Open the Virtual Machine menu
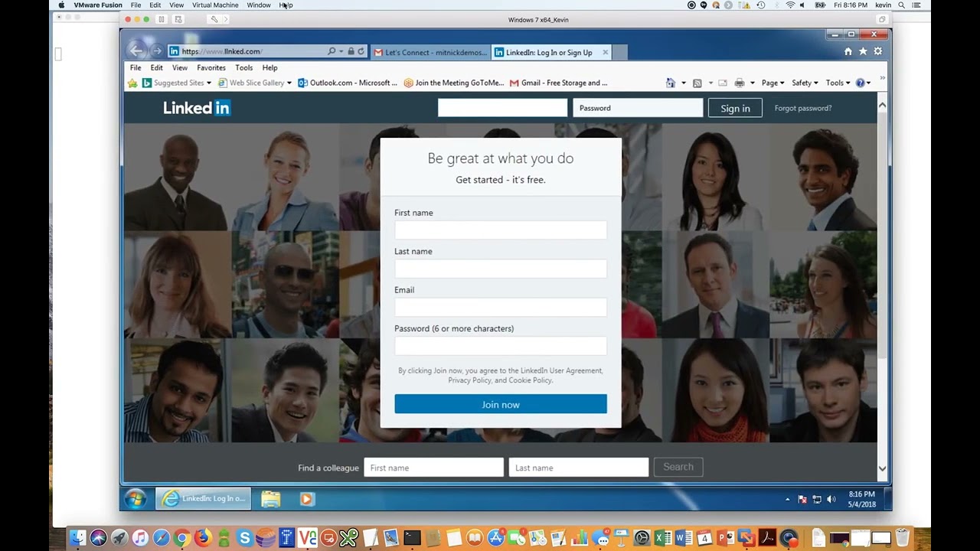Screen dimensions: 980x551 coord(215,5)
